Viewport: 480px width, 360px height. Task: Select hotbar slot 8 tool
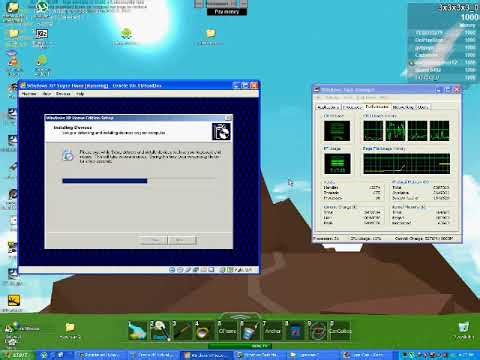pos(294,330)
